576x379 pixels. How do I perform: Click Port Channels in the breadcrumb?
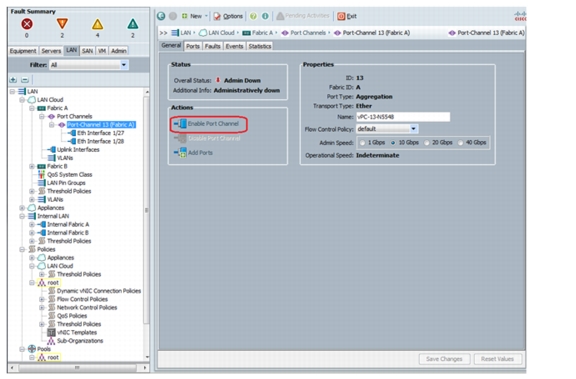pyautogui.click(x=308, y=33)
